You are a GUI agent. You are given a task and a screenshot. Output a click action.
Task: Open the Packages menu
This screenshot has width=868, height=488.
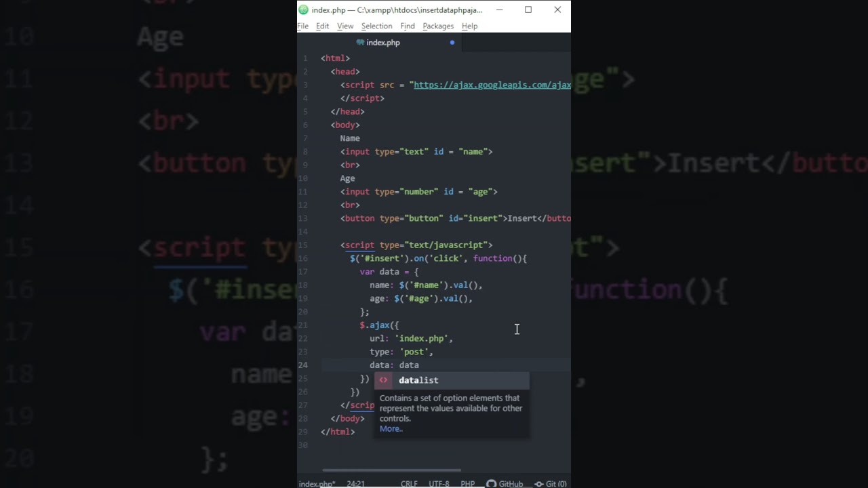(x=438, y=26)
